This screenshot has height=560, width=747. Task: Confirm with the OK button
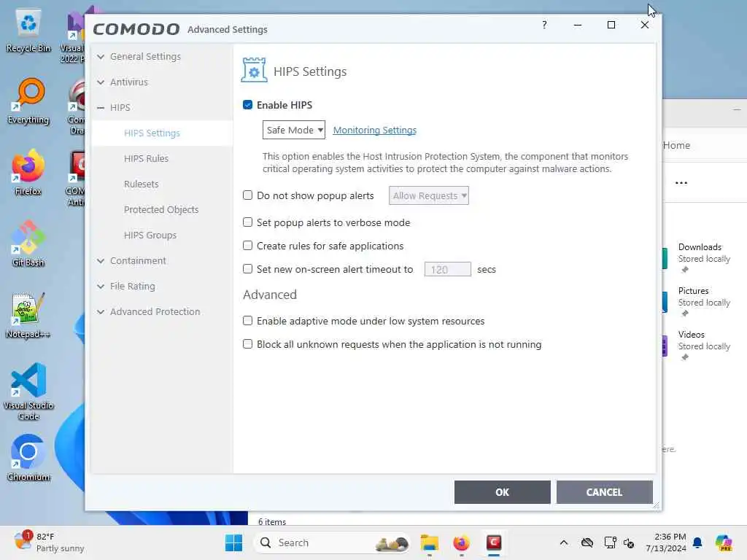pos(502,492)
